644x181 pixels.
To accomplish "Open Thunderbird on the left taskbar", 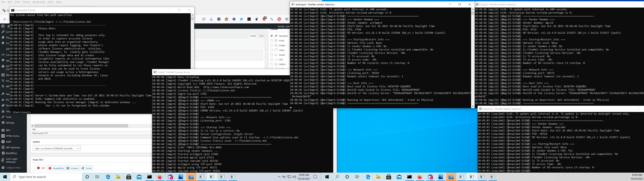I will tap(170, 177).
